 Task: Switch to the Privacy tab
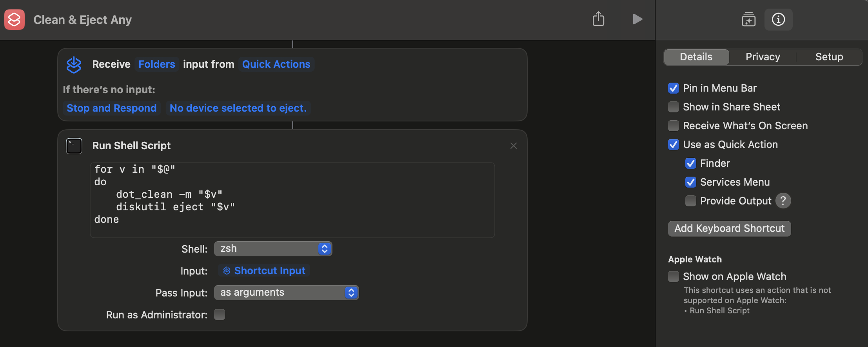(763, 57)
